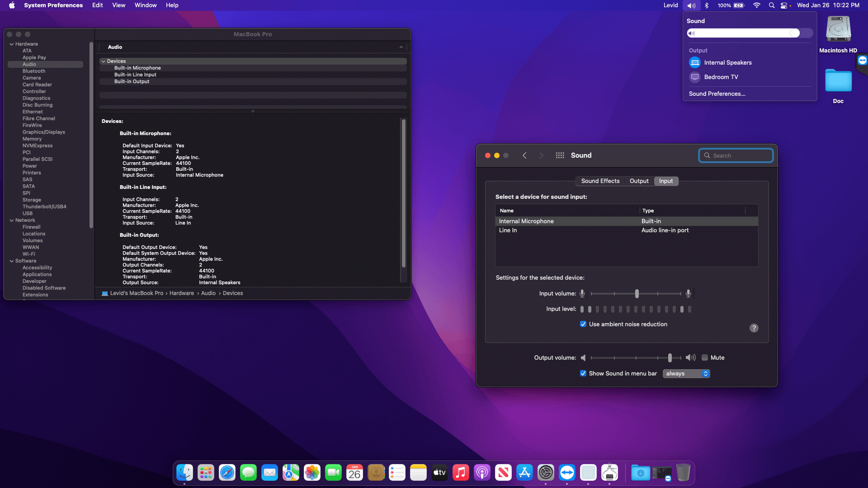Open Reminders app in the Dock
868x488 pixels.
click(x=397, y=473)
